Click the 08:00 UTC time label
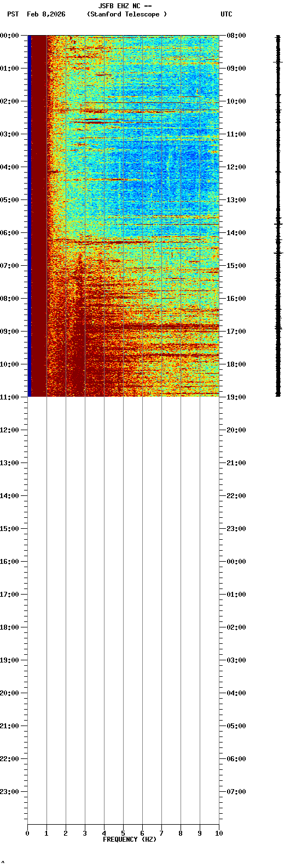The image size is (302, 868). tap(236, 36)
